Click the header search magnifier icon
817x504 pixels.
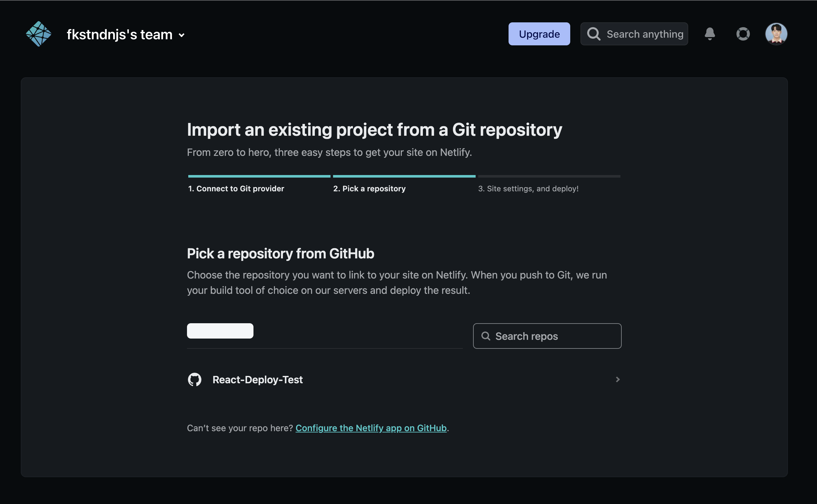[x=594, y=34]
